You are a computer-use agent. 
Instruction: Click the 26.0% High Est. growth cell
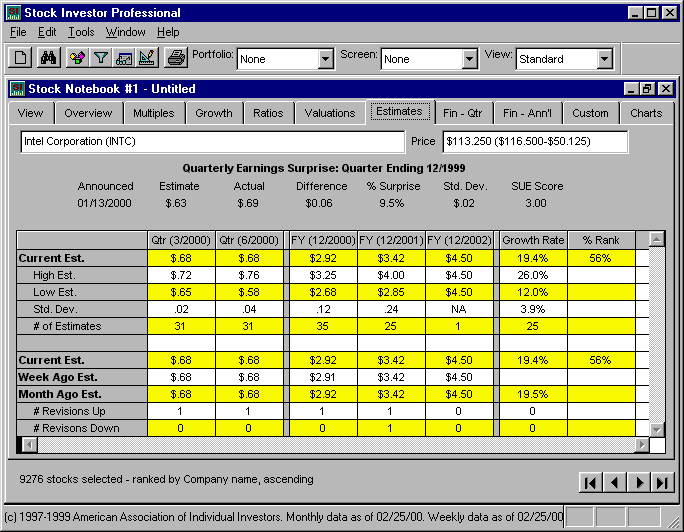point(533,275)
